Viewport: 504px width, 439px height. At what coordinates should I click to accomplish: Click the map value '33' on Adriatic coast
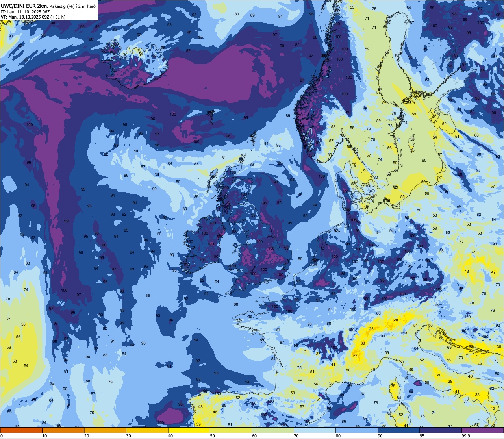click(x=471, y=347)
